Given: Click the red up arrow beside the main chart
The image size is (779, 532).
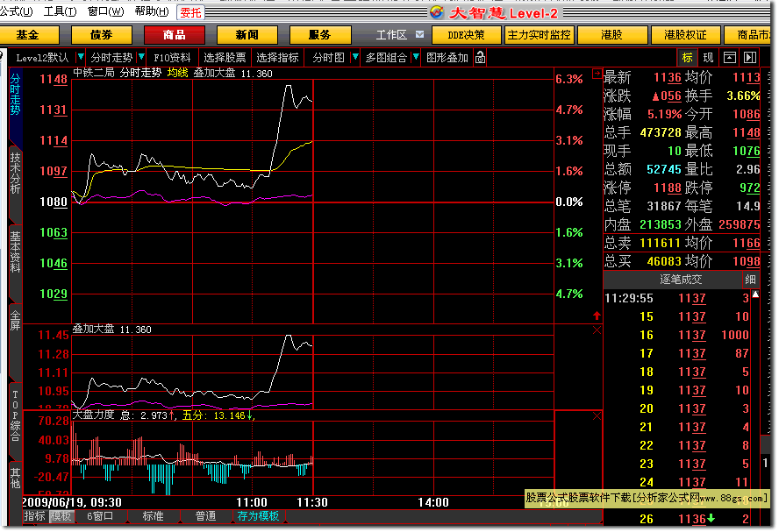Looking at the screenshot, I should click(597, 316).
